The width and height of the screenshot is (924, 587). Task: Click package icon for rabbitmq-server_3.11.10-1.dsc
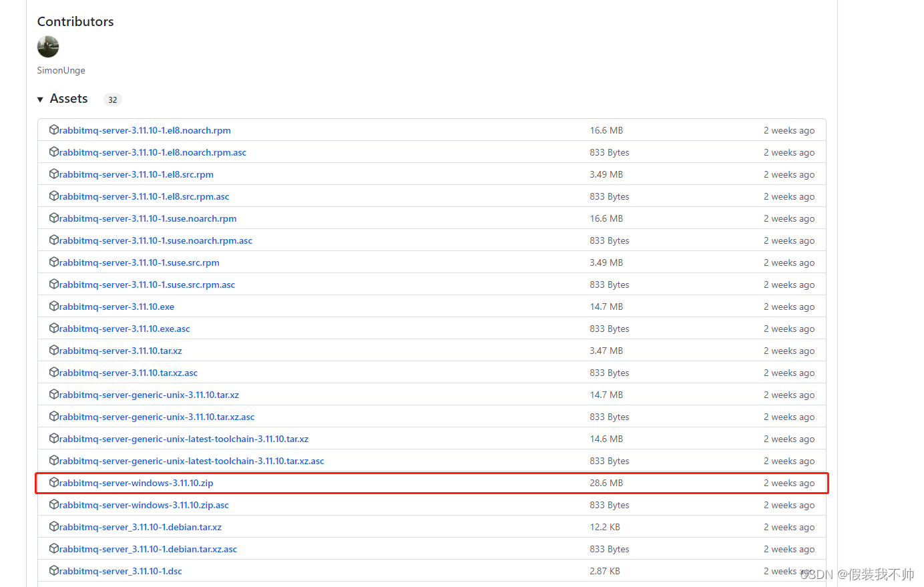(54, 570)
